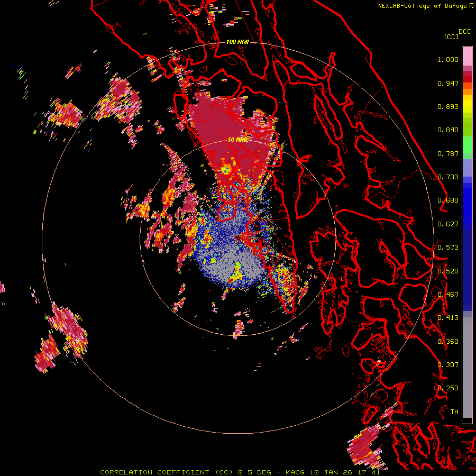Click the 0.680 color scale value
This screenshot has height=476, width=476.
[448, 200]
